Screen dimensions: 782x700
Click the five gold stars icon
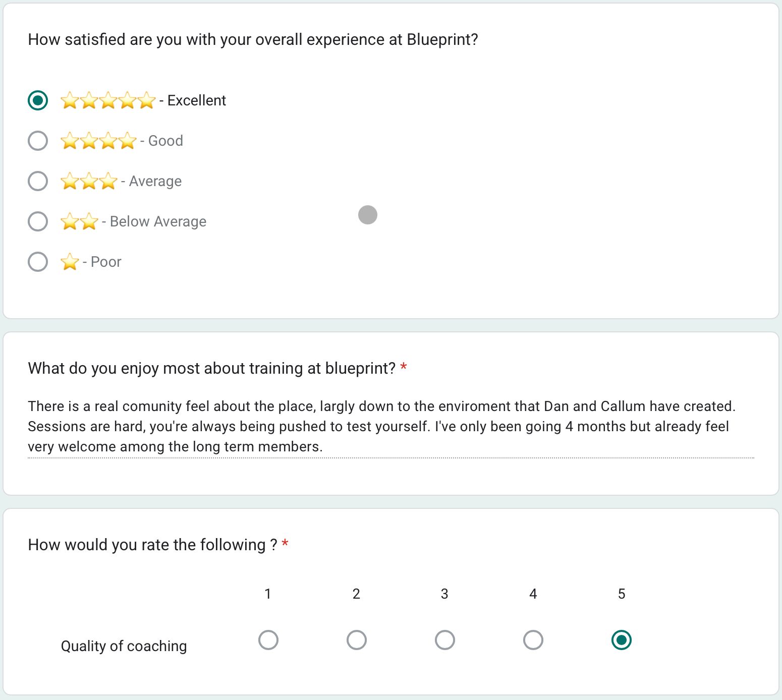coord(108,100)
